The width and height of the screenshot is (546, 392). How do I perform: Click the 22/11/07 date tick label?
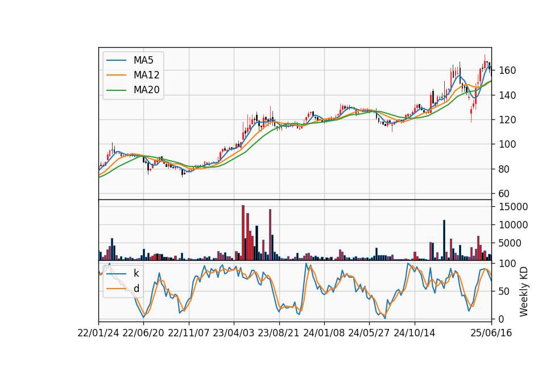[x=189, y=333]
